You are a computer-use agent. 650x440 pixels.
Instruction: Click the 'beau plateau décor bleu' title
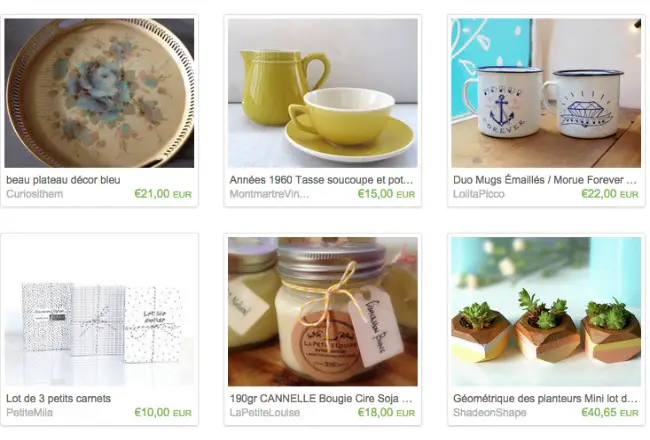coord(63,180)
